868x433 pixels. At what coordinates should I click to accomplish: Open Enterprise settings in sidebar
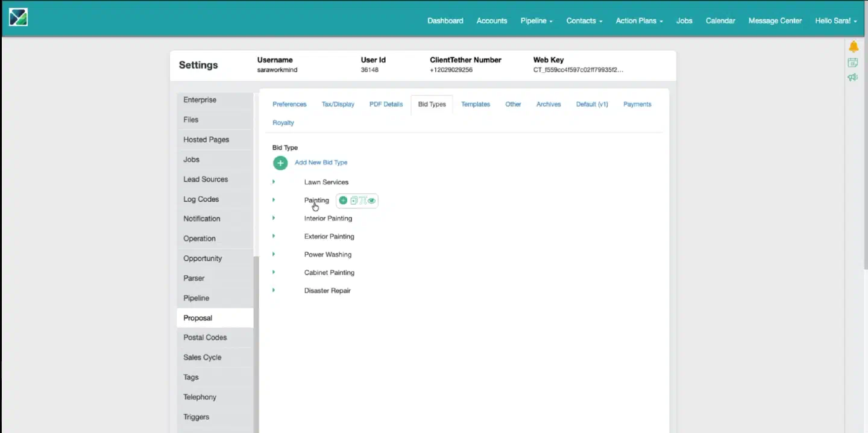click(215, 100)
